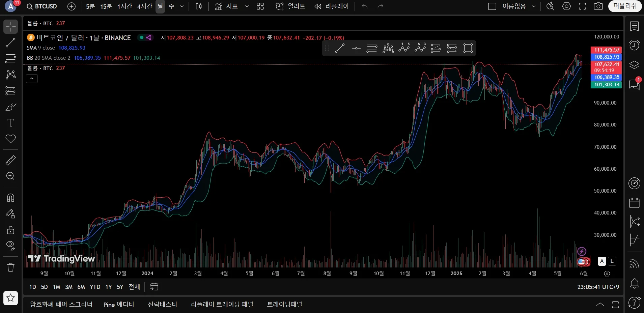Select the rectangle tool in floating toolbar
The image size is (644, 313).
[468, 48]
